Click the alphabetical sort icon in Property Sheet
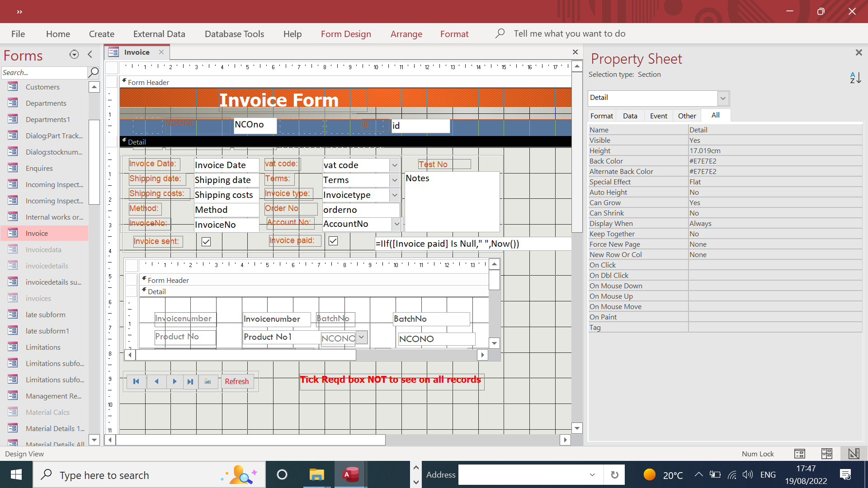The width and height of the screenshot is (868, 488). pos(855,78)
